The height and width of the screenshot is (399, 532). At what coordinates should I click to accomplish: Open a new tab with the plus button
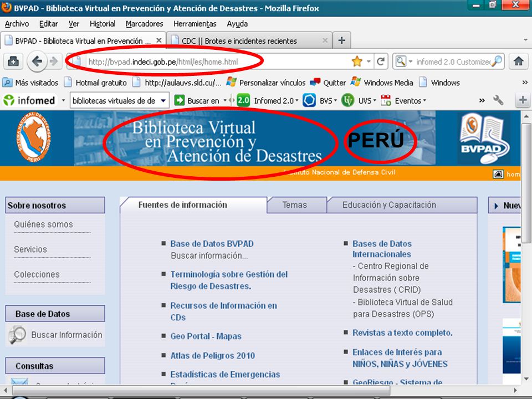click(x=342, y=40)
